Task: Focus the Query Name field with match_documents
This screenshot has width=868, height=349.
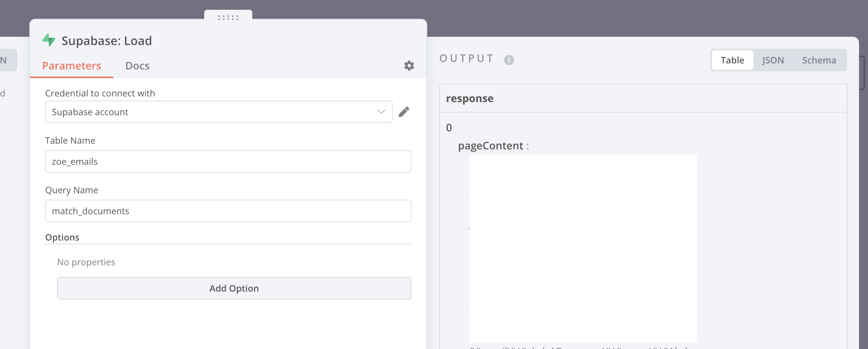Action: coord(228,211)
